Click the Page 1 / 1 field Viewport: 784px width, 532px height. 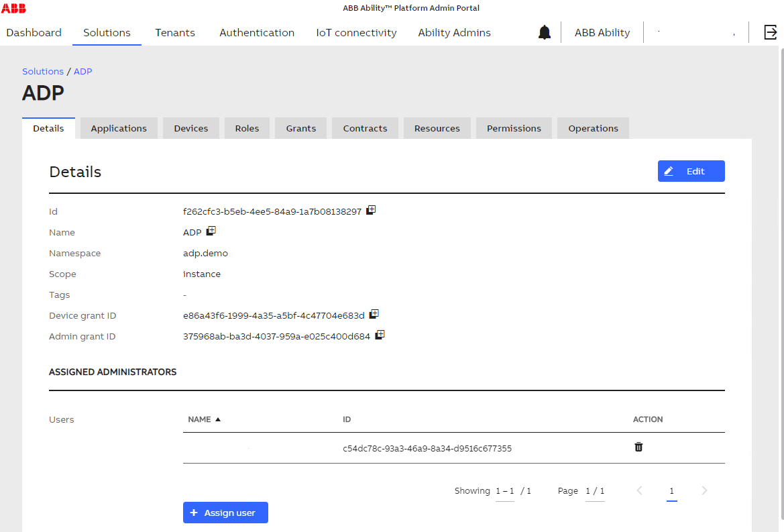tap(595, 491)
